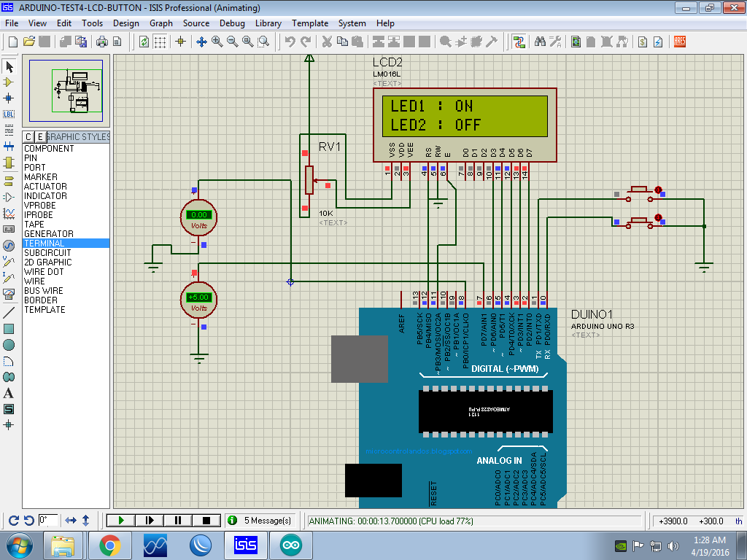Select the 2D Graphics Circle tool
This screenshot has height=560, width=747.
[x=9, y=345]
